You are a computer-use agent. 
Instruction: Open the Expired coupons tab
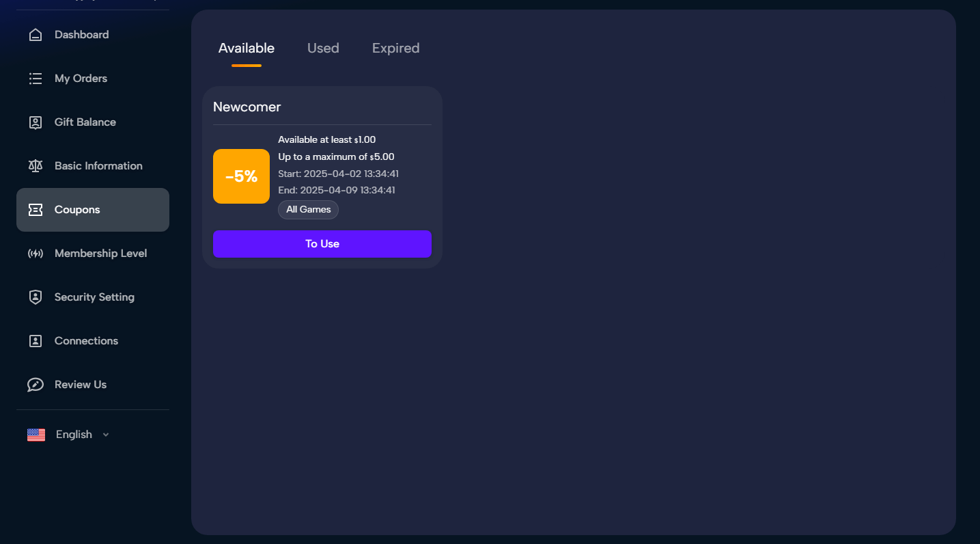[395, 49]
